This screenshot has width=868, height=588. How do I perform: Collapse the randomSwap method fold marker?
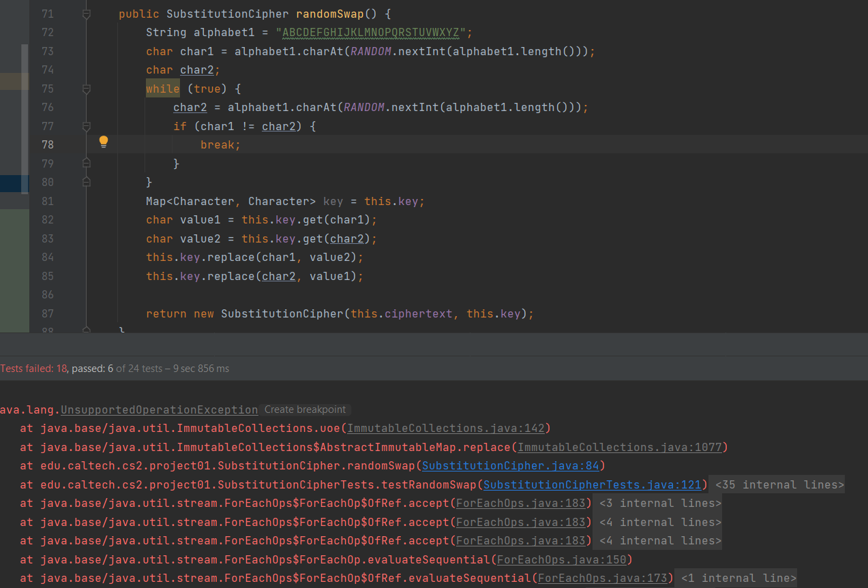87,14
